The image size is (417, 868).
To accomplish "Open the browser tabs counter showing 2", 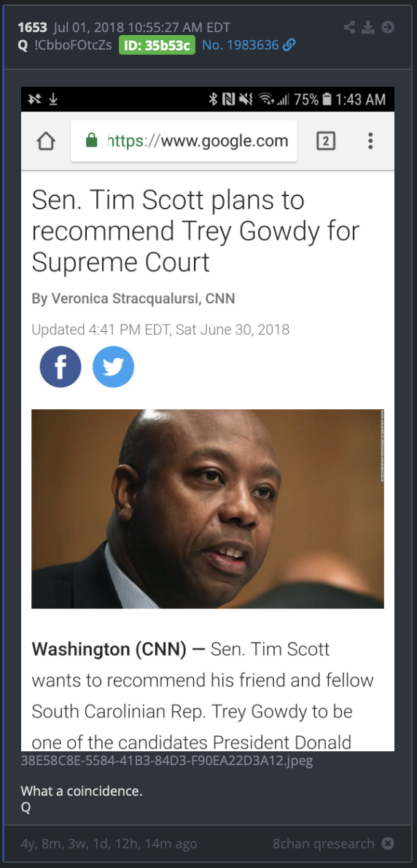I will [326, 142].
